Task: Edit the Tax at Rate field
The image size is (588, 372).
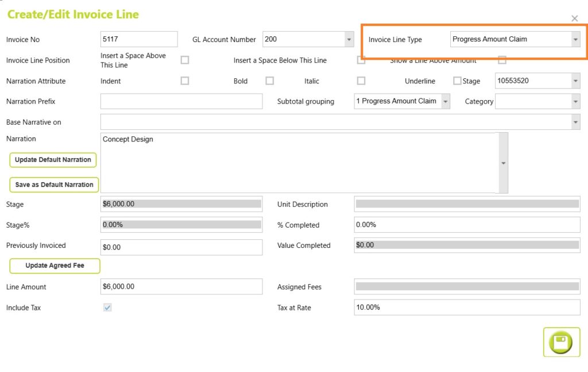Action: [467, 308]
